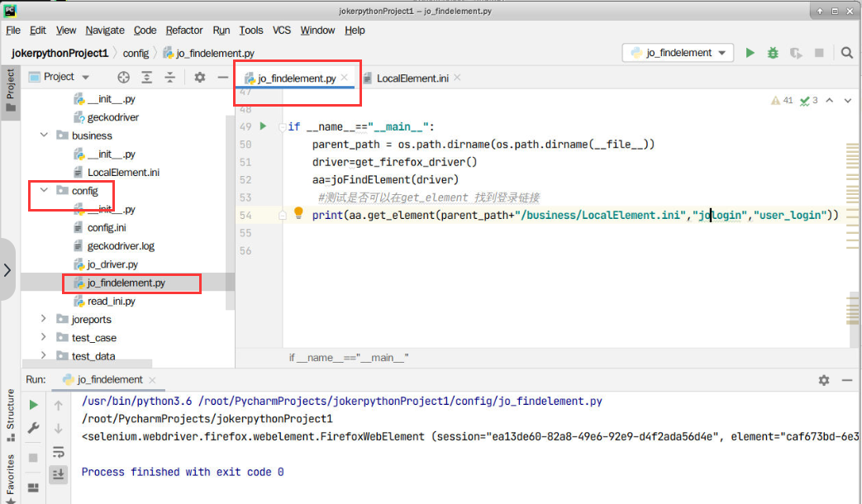Open the Structure tool window tab
The width and height of the screenshot is (862, 504).
click(x=10, y=415)
